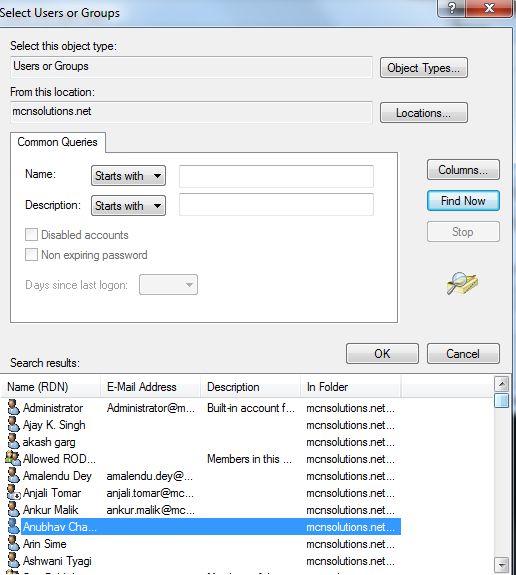The height and width of the screenshot is (575, 516).
Task: Click the akash garg user icon
Action: tap(14, 442)
